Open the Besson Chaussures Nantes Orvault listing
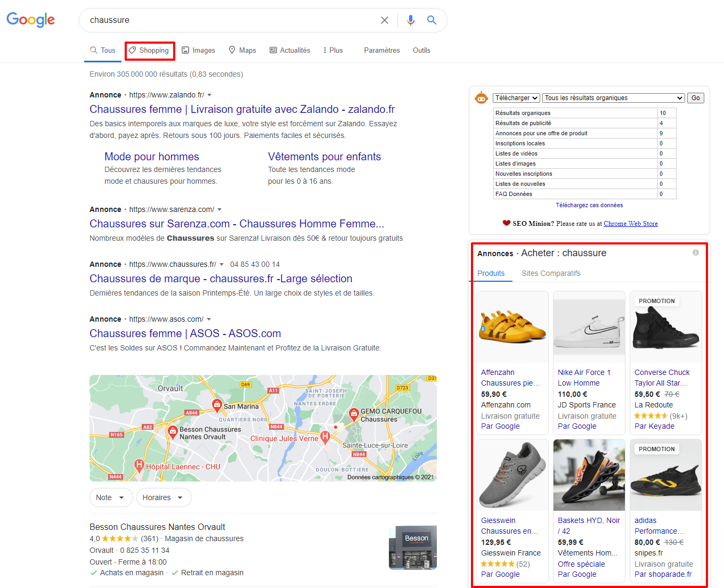Viewport: 724px width, 588px height. [x=157, y=527]
